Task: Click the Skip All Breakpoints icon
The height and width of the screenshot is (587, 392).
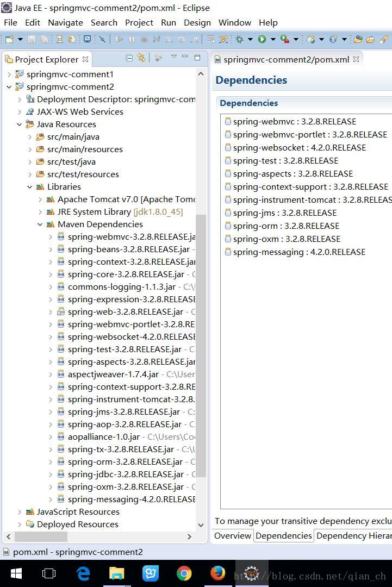Action: [102, 39]
